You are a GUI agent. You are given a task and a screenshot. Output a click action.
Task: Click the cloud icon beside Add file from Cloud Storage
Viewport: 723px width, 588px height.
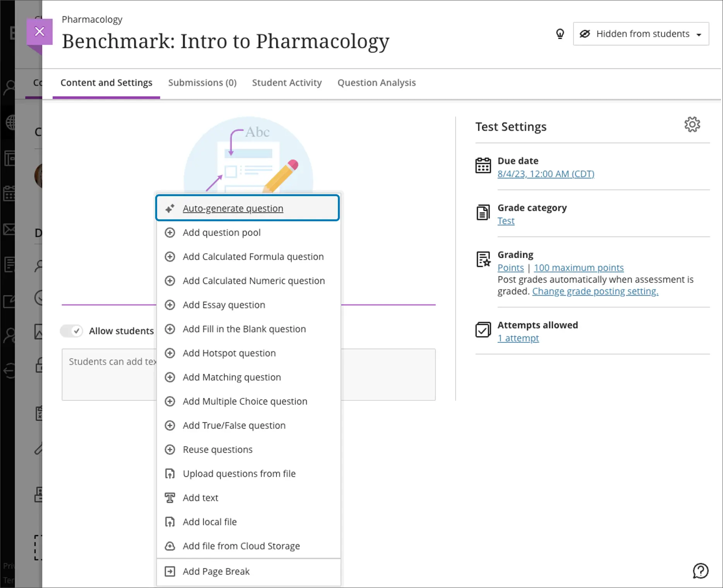170,546
